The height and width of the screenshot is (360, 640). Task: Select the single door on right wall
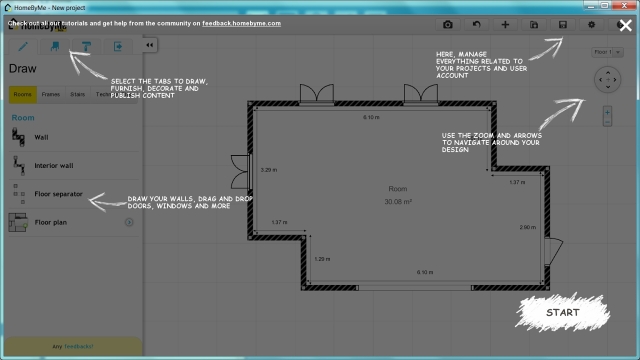click(x=553, y=251)
